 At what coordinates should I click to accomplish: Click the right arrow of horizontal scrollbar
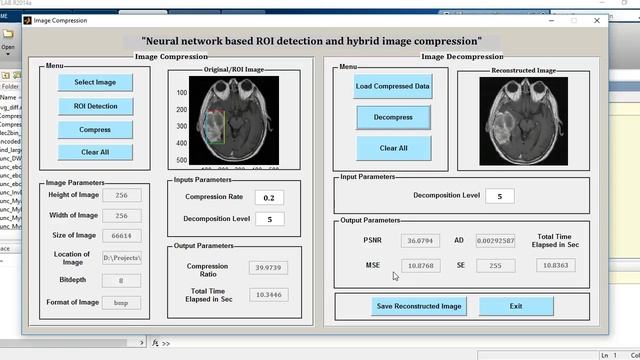coord(141,342)
